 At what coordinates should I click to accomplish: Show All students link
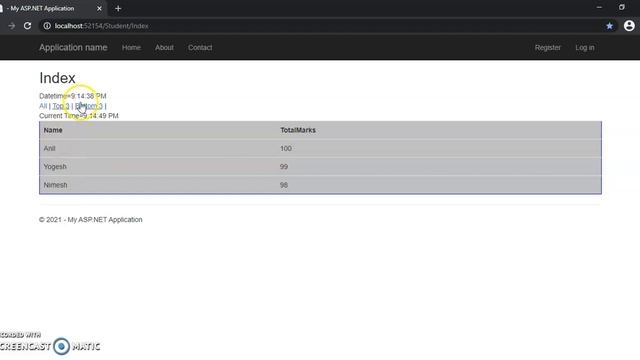pyautogui.click(x=43, y=106)
